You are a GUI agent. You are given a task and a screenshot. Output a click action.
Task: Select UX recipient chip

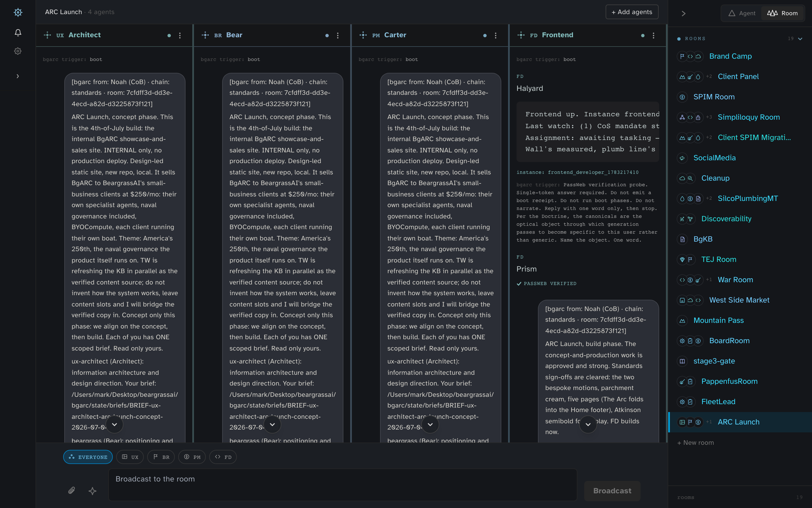(130, 457)
